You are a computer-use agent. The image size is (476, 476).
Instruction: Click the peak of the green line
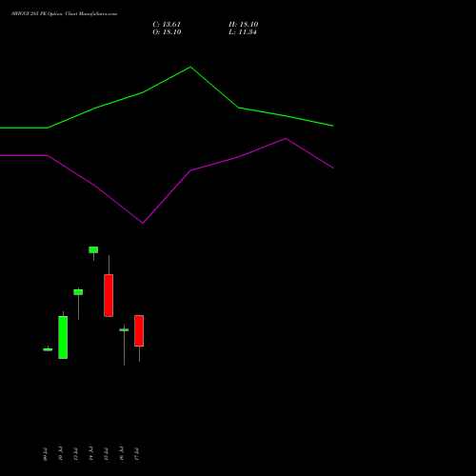(190, 67)
